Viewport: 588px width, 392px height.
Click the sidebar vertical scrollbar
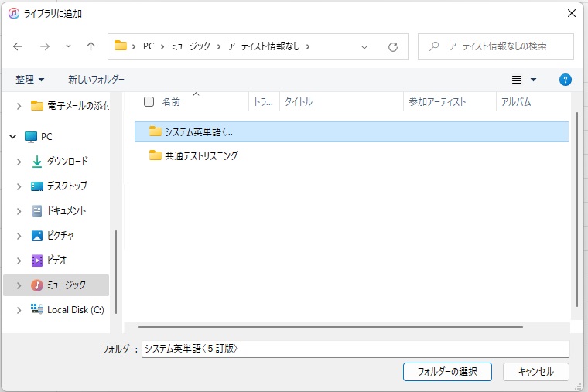point(116,271)
